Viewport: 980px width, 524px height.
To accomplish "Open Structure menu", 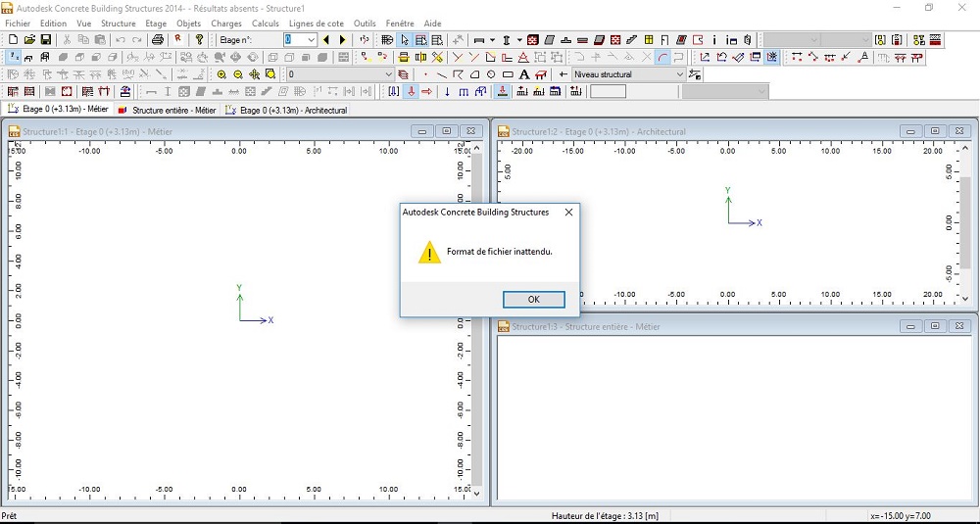I will click(119, 24).
